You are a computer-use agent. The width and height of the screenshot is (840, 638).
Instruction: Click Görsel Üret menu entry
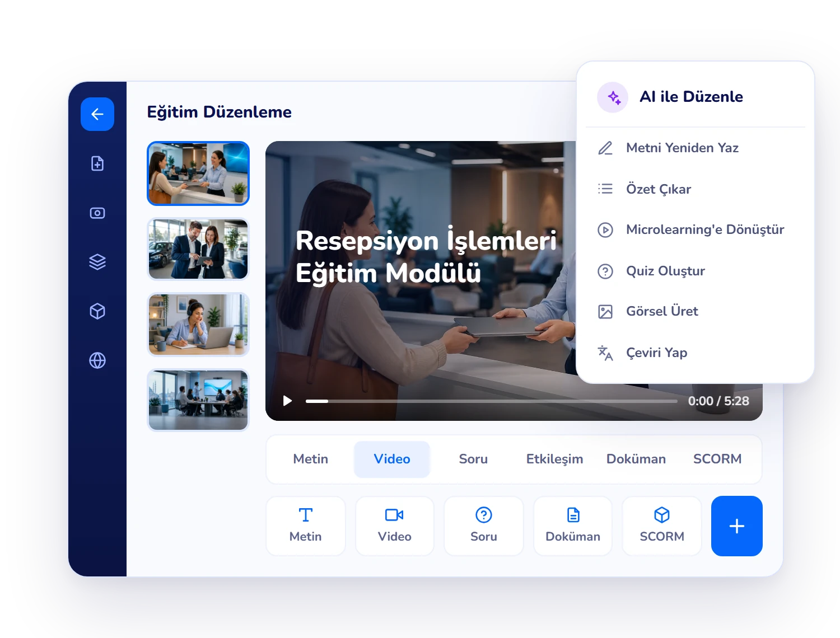(695, 311)
